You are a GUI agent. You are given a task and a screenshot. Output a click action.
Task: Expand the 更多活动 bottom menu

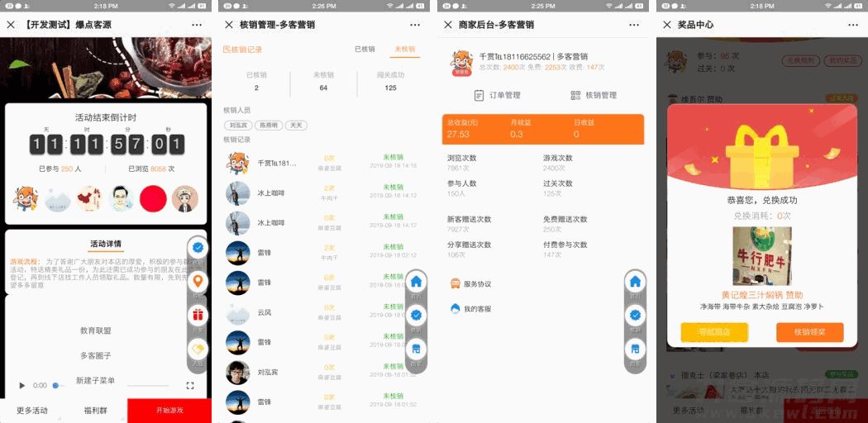tap(31, 410)
